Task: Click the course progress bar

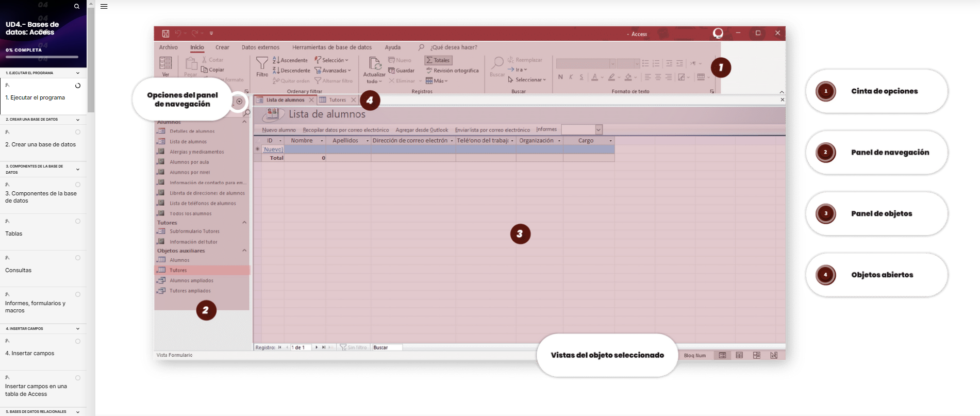Action: 42,57
